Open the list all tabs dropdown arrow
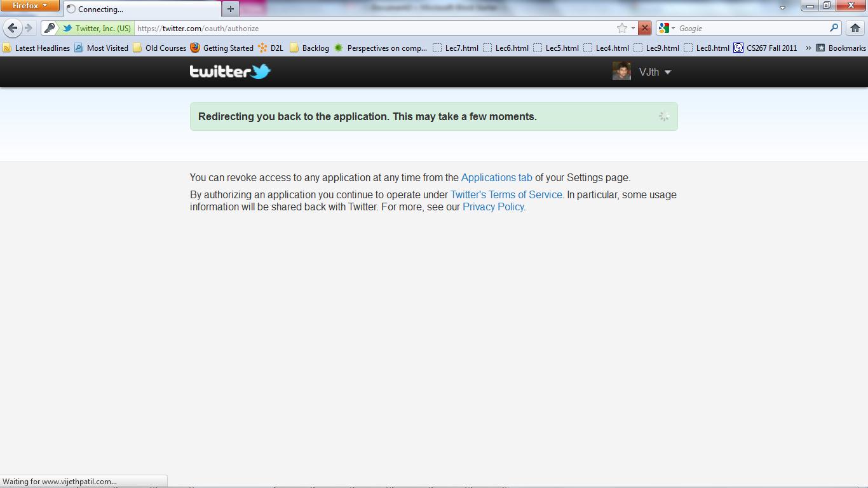This screenshot has height=488, width=868. [x=782, y=8]
